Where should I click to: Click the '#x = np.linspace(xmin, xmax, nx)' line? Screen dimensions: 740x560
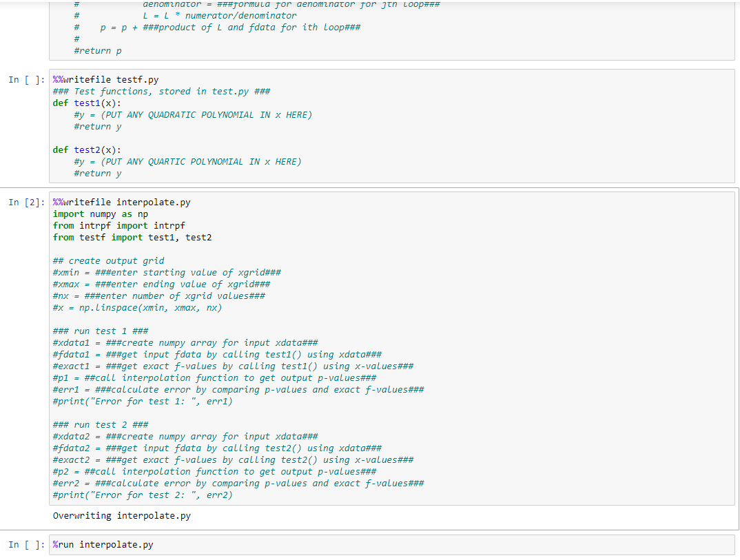click(137, 308)
